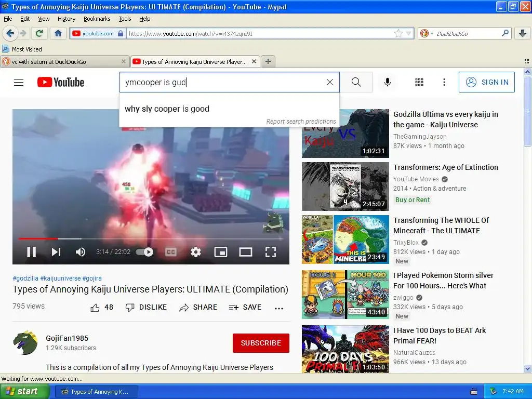Screen dimensions: 532x399
Task: Click the YouTube logo
Action: [61, 82]
